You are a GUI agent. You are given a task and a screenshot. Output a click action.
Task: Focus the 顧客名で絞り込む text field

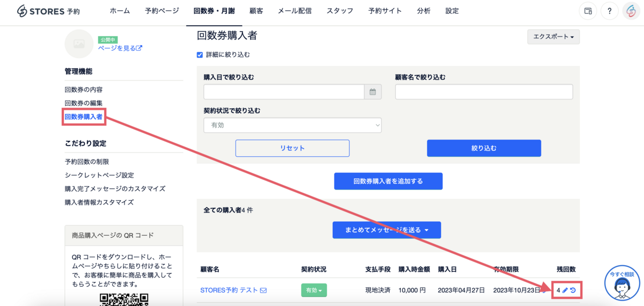484,92
